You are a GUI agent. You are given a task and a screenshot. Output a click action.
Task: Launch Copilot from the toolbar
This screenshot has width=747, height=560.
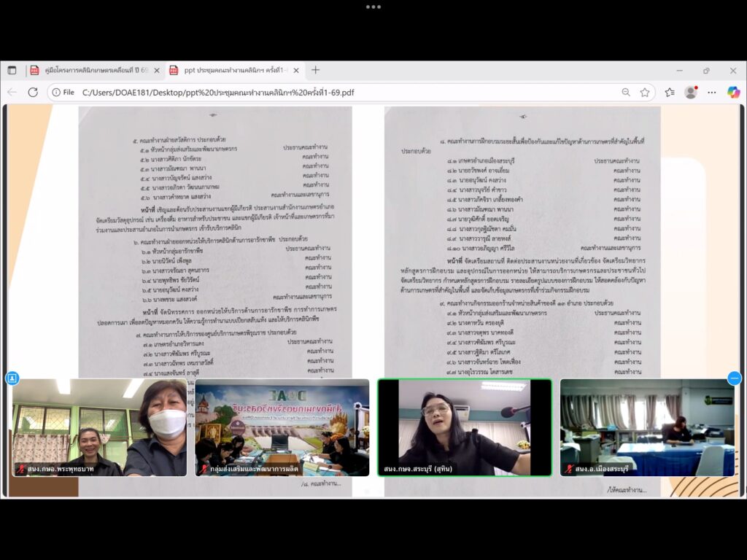coord(733,93)
